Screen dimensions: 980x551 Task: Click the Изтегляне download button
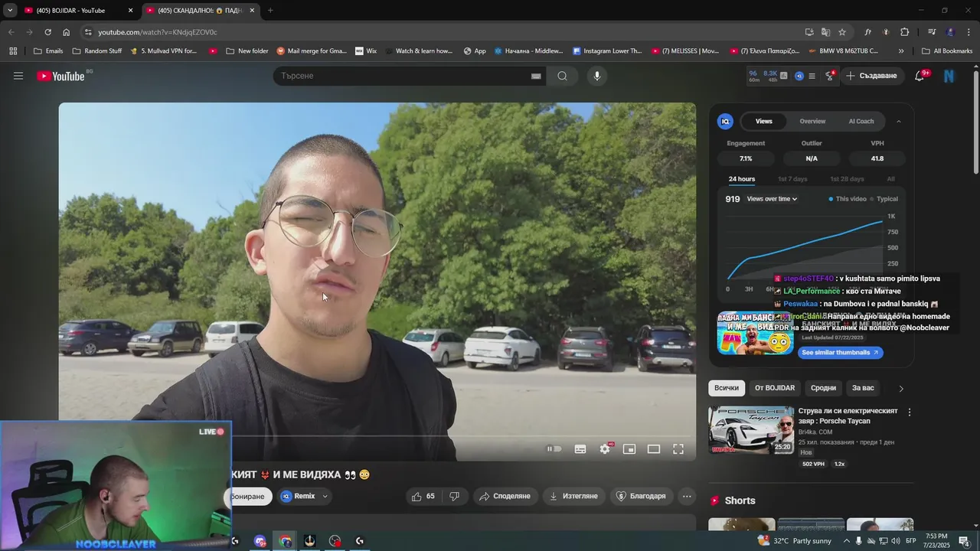coord(573,496)
